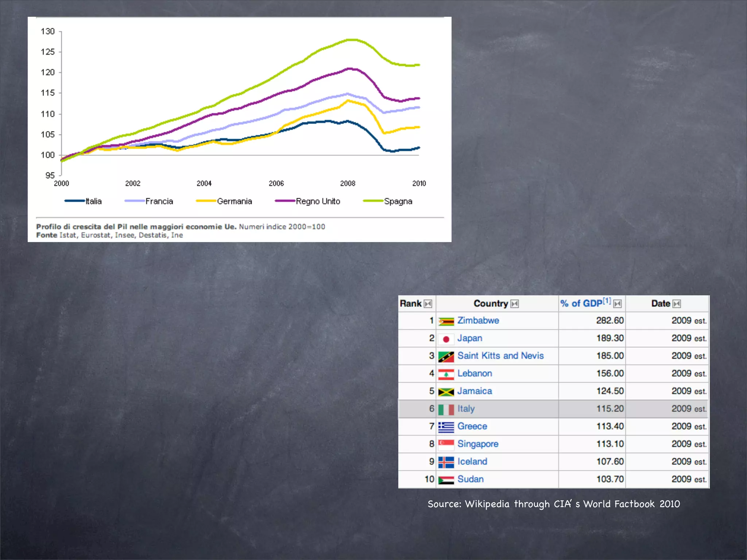The height and width of the screenshot is (560, 747).
Task: Click the Italy flag icon
Action: (x=446, y=409)
